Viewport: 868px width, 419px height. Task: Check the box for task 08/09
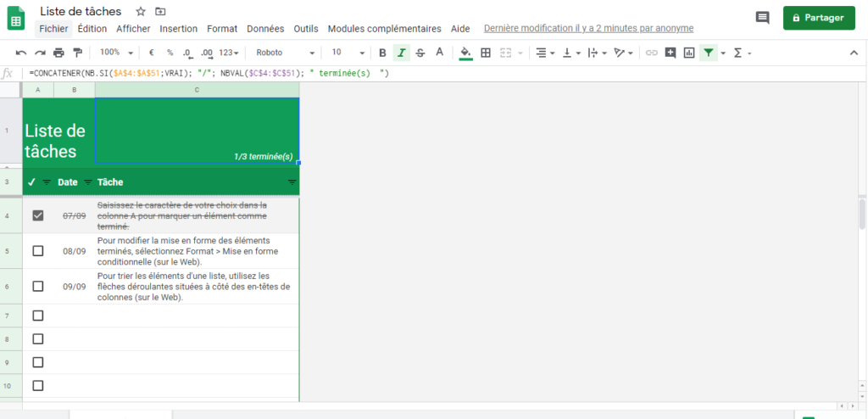(37, 251)
